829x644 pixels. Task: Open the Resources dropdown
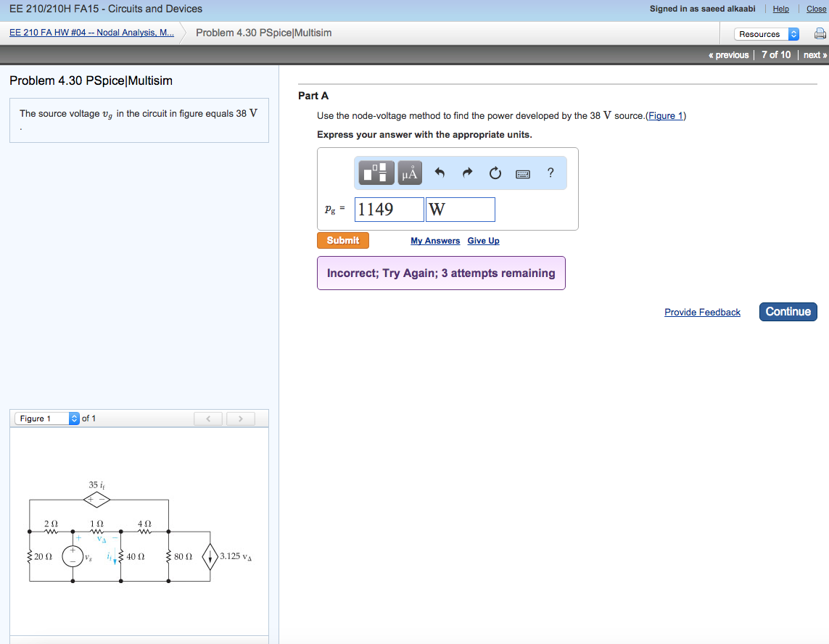(765, 33)
